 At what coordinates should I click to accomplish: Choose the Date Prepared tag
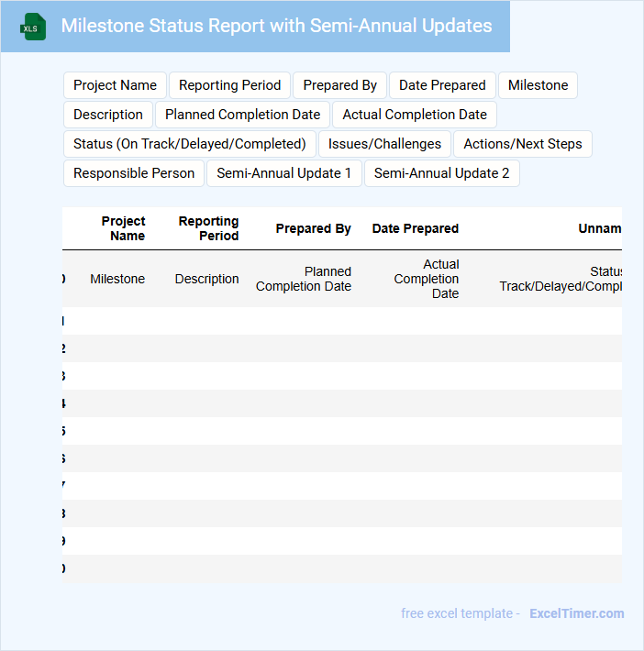pos(442,85)
